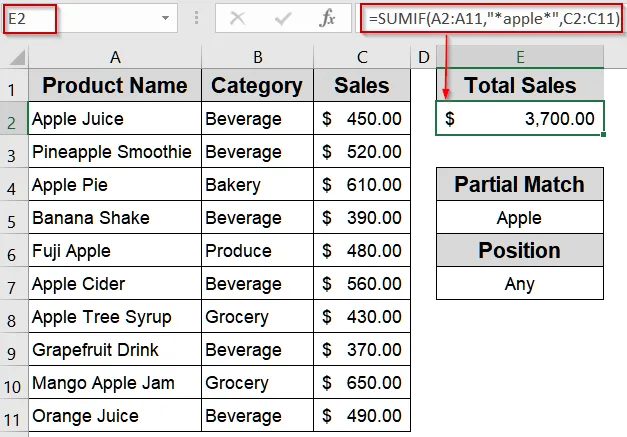Viewport: 627px width, 437px height.
Task: Click the Enter checkmark formula bar icon
Action: 283,18
